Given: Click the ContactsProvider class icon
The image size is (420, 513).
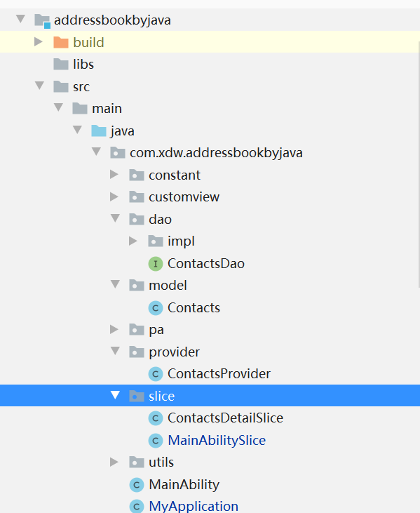Looking at the screenshot, I should [x=156, y=374].
